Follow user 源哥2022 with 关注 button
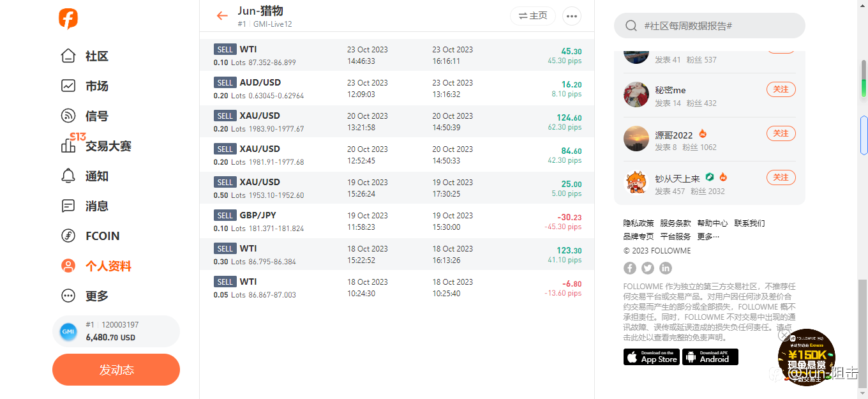 (x=781, y=133)
